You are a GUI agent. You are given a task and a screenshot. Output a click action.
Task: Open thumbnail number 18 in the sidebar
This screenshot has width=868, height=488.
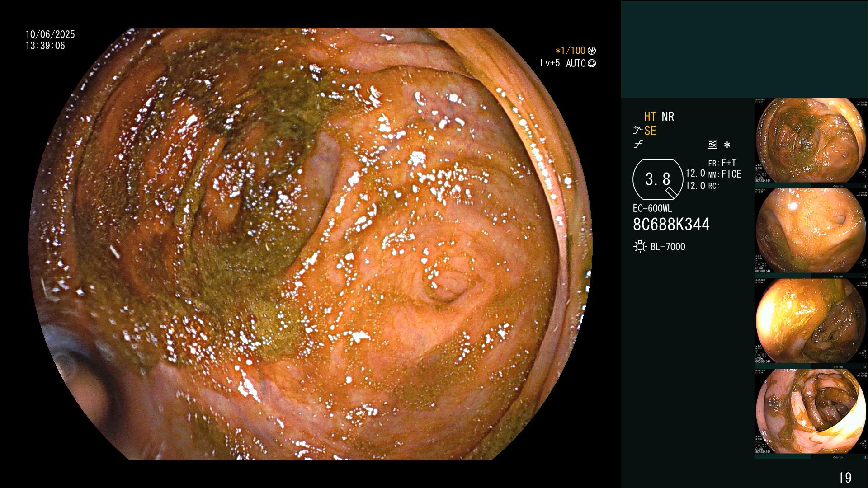(x=811, y=141)
